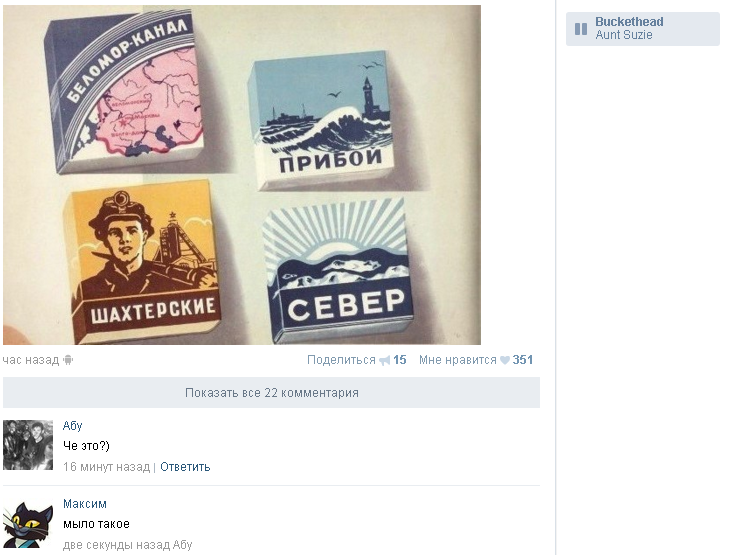Expand Показать все 22 комментария
This screenshot has width=729, height=555.
pyautogui.click(x=272, y=393)
